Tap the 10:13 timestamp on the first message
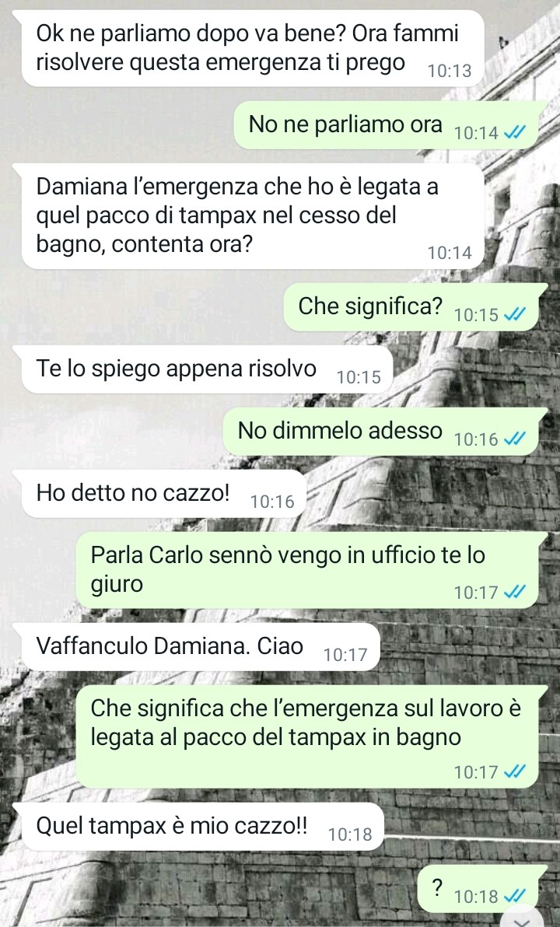The width and height of the screenshot is (560, 927). pyautogui.click(x=450, y=71)
